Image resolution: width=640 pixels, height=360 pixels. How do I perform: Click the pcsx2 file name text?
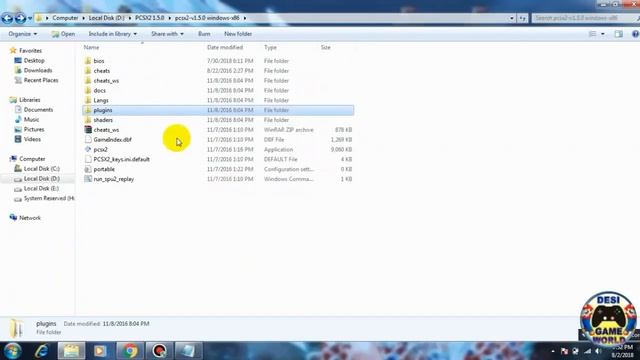(100, 149)
